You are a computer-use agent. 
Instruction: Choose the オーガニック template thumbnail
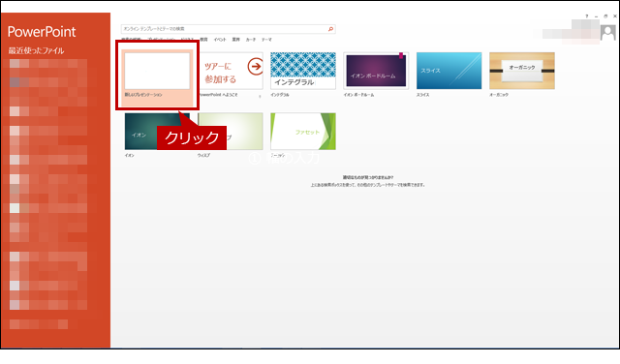pyautogui.click(x=522, y=71)
